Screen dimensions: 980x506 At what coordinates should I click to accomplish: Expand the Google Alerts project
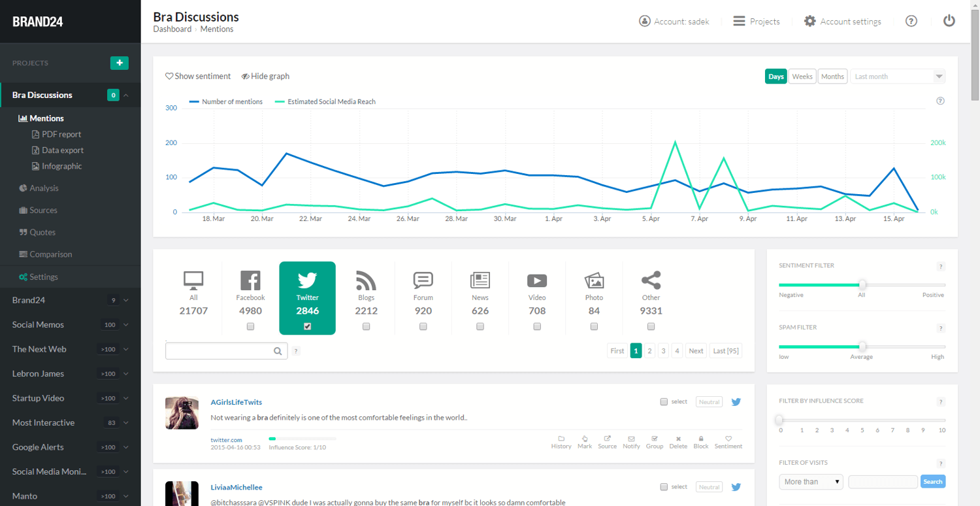tap(126, 447)
